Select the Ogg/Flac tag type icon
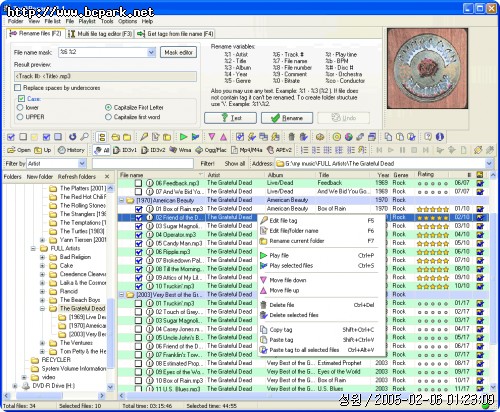The height and width of the screenshot is (412, 500). pos(210,150)
